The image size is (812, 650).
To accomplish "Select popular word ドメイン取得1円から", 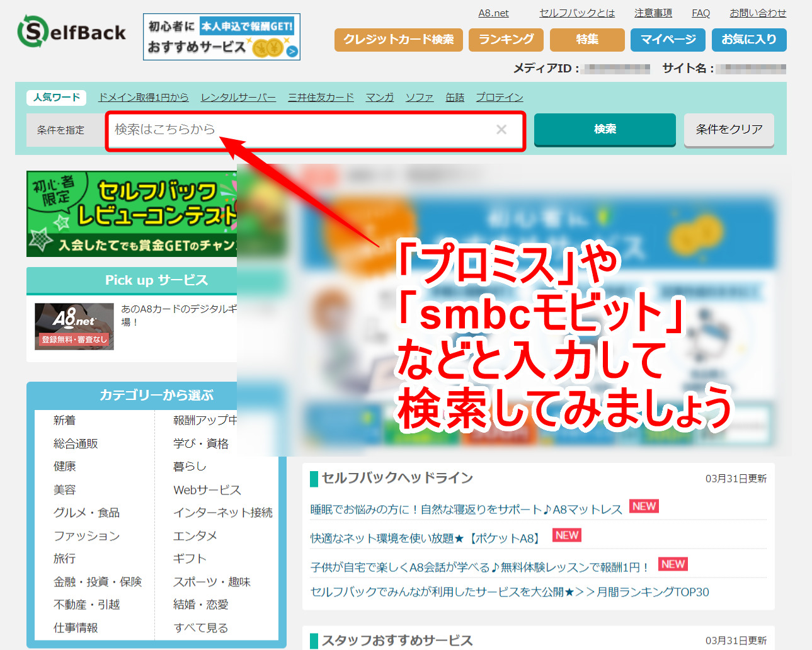I will click(144, 98).
